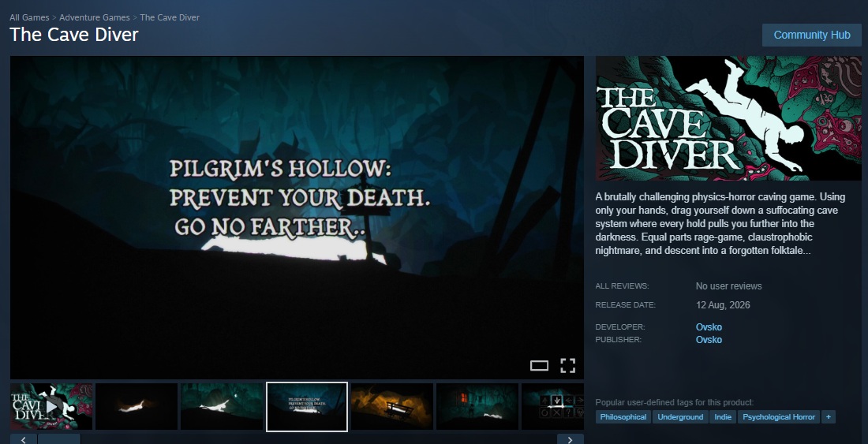
Task: Click the release date '12 Aug, 2026'
Action: 723,304
